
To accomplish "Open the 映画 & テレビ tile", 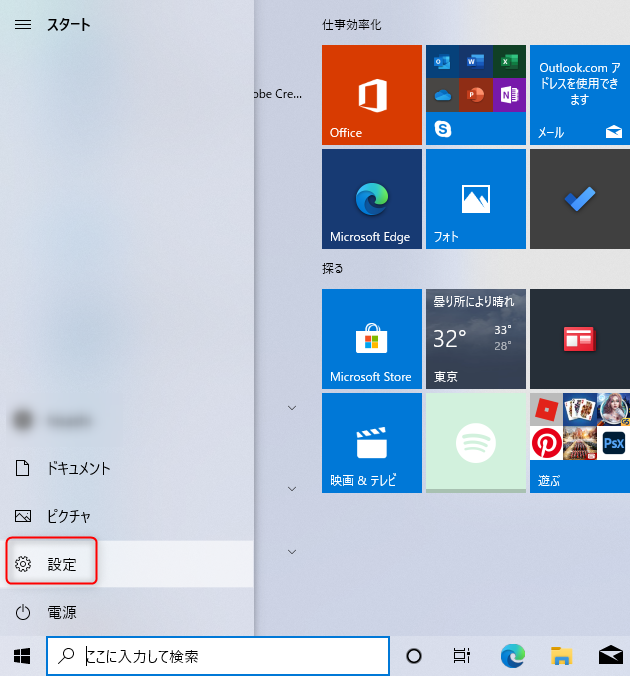I will [371, 443].
